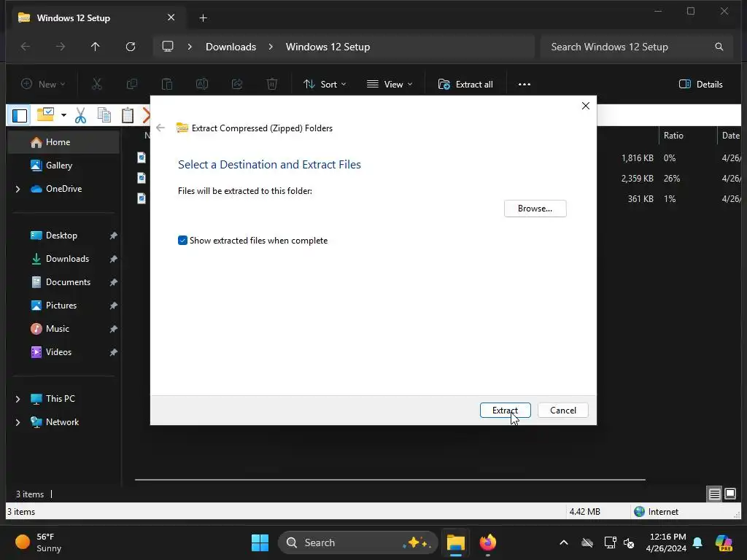The image size is (747, 560).
Task: Open Home in the navigation pane
Action: [x=64, y=142]
